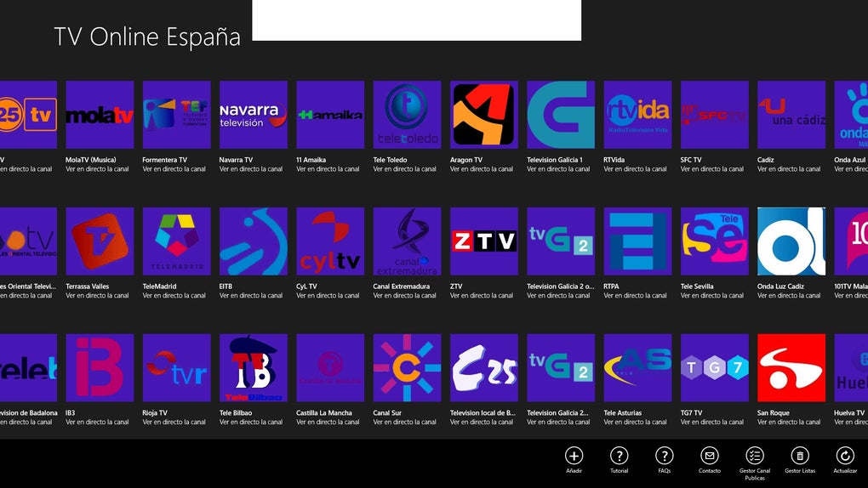This screenshot has width=868, height=488.
Task: Select the RTVida channel logo
Action: (637, 115)
